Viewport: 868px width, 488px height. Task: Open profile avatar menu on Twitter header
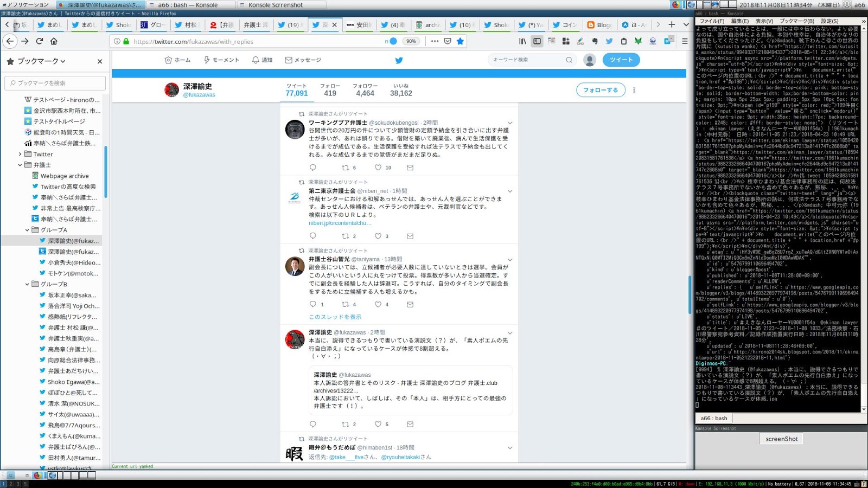click(590, 60)
